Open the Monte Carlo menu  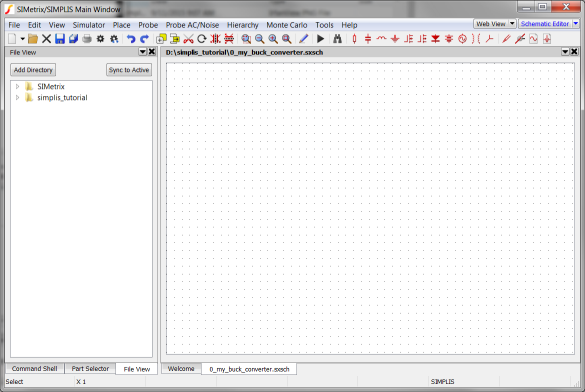pyautogui.click(x=287, y=25)
